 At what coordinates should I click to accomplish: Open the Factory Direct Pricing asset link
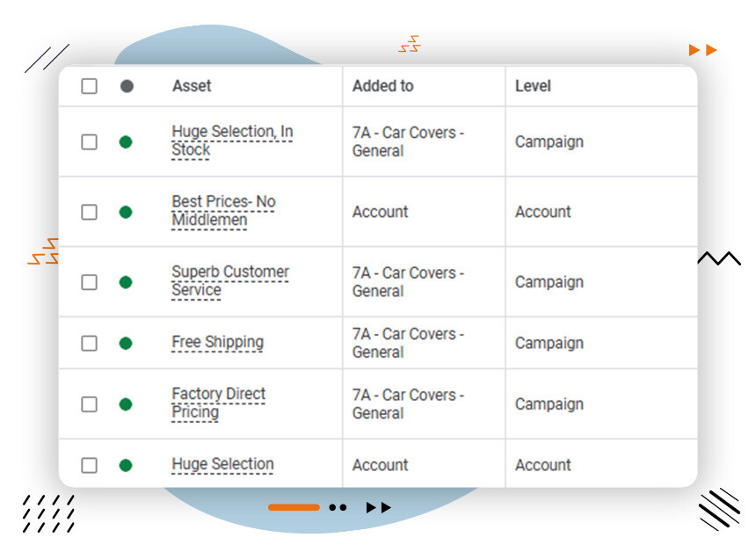pyautogui.click(x=218, y=403)
